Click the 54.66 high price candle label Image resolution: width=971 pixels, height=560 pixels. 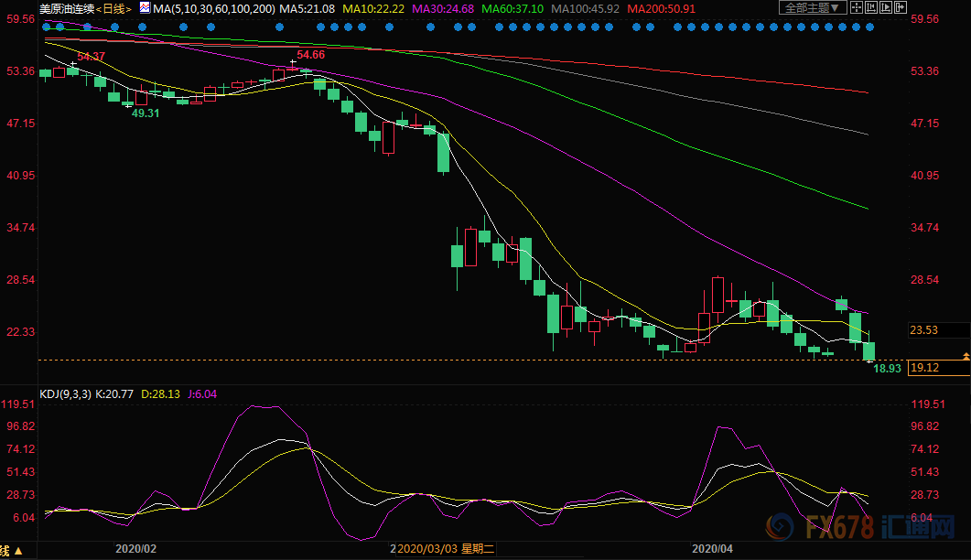coord(311,55)
